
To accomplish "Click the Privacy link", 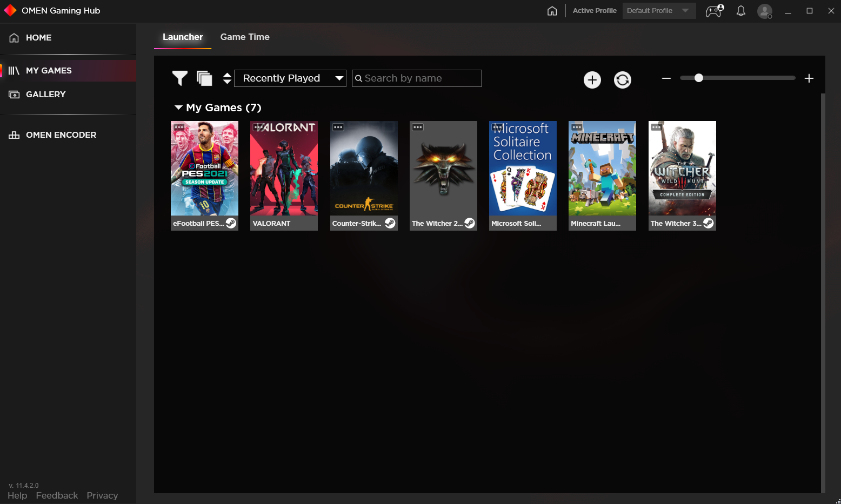I will click(x=102, y=495).
